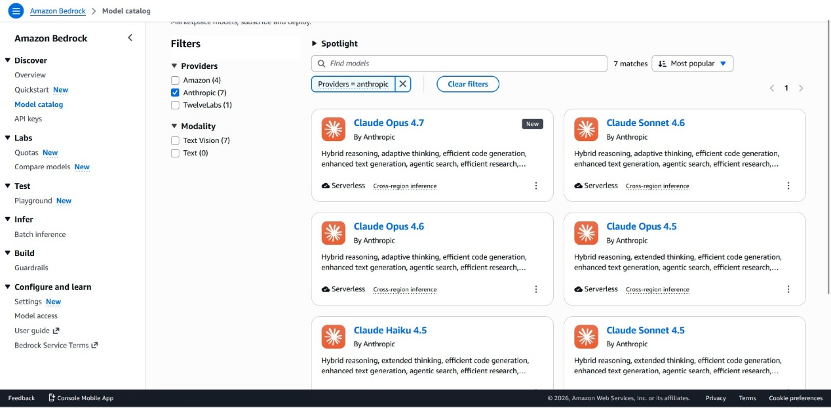
Task: Click the search magnifier icon
Action: pos(321,64)
